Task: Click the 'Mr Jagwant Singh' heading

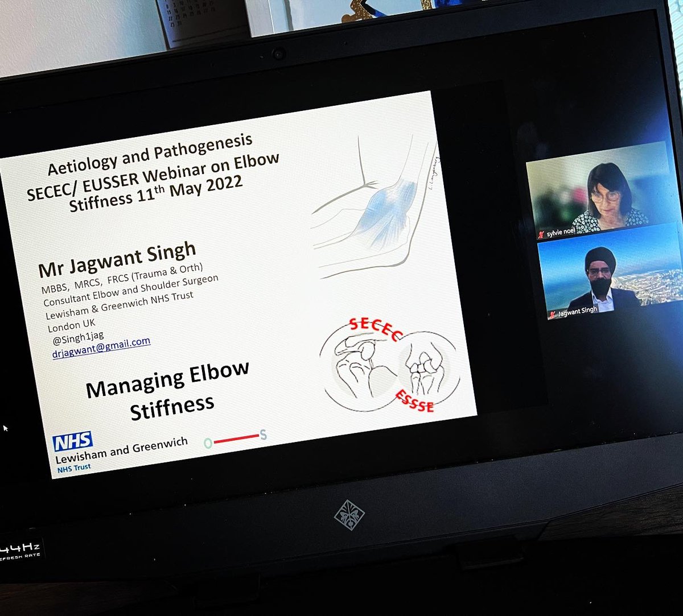Action: click(117, 259)
